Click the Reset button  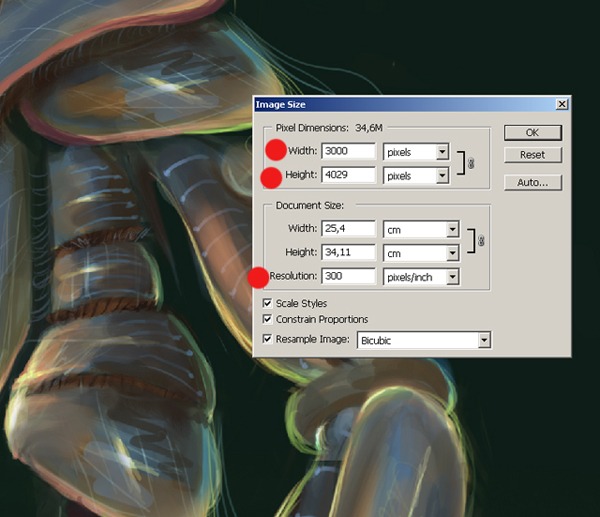coord(533,155)
